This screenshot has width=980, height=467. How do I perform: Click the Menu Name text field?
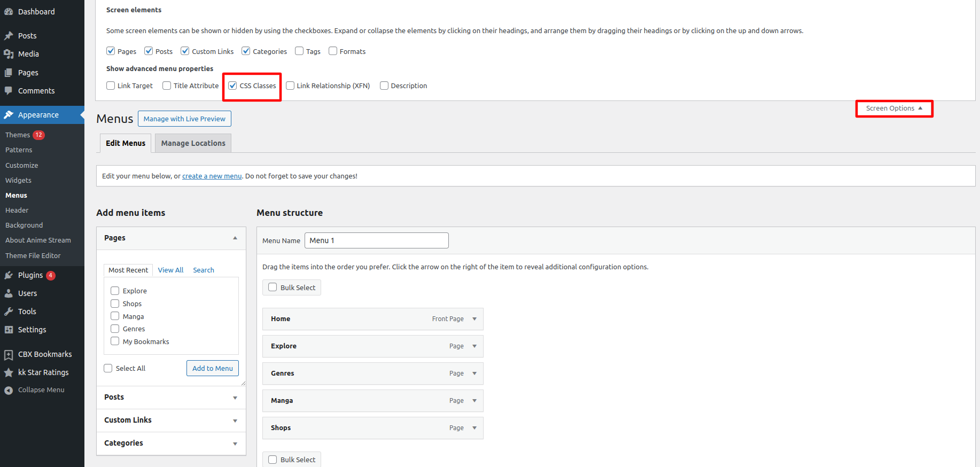376,240
